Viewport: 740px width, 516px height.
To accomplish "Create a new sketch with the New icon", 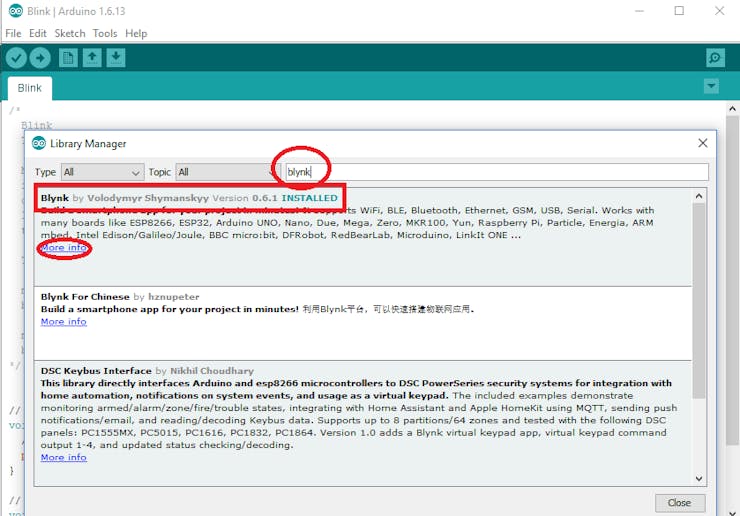I will (x=68, y=58).
